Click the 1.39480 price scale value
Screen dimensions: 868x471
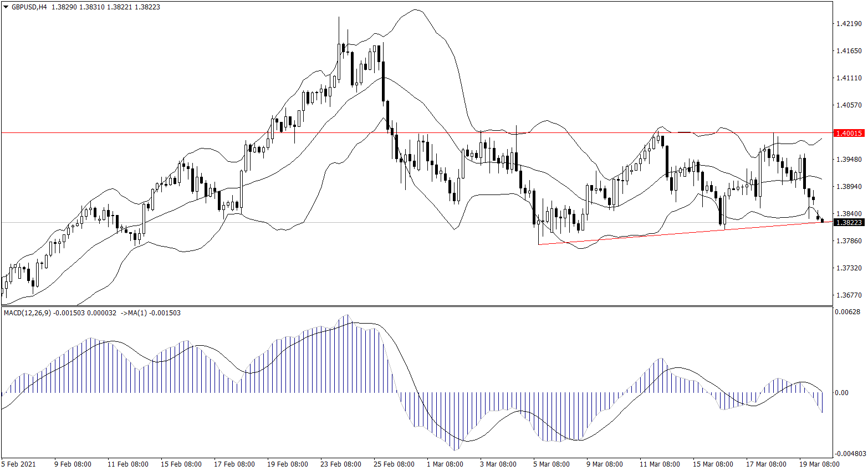click(848, 160)
